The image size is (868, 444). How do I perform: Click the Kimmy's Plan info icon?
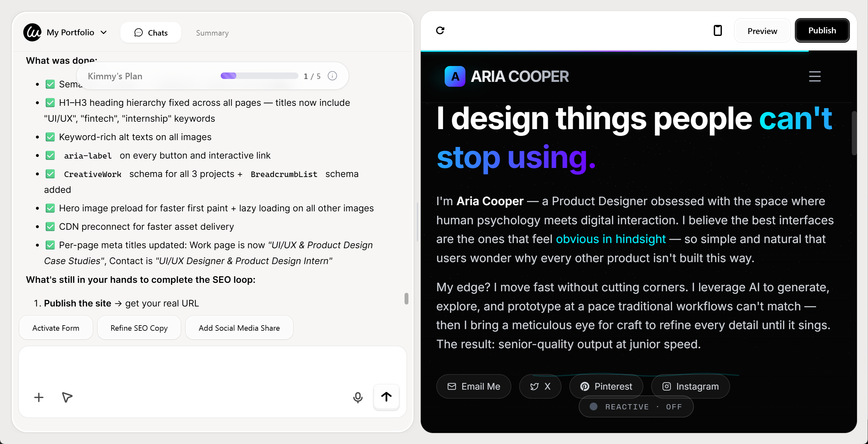point(332,76)
